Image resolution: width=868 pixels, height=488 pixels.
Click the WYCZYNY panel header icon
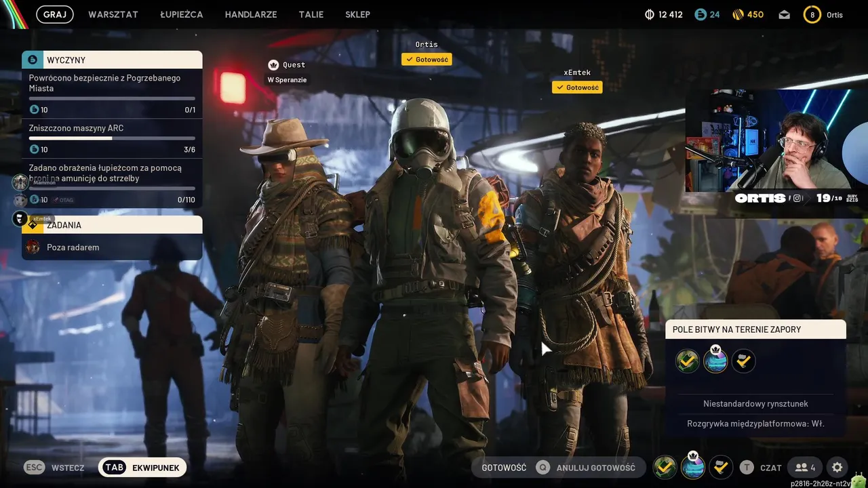coord(33,60)
